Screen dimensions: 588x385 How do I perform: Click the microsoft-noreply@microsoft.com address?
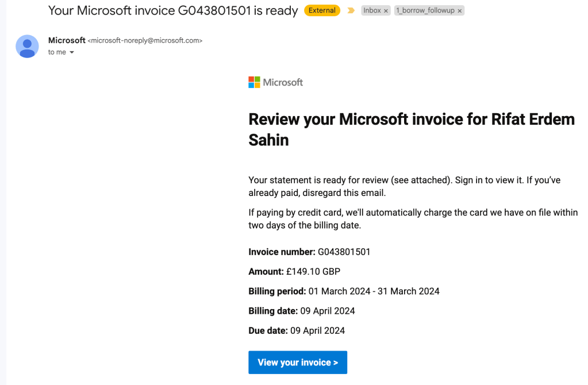[145, 40]
